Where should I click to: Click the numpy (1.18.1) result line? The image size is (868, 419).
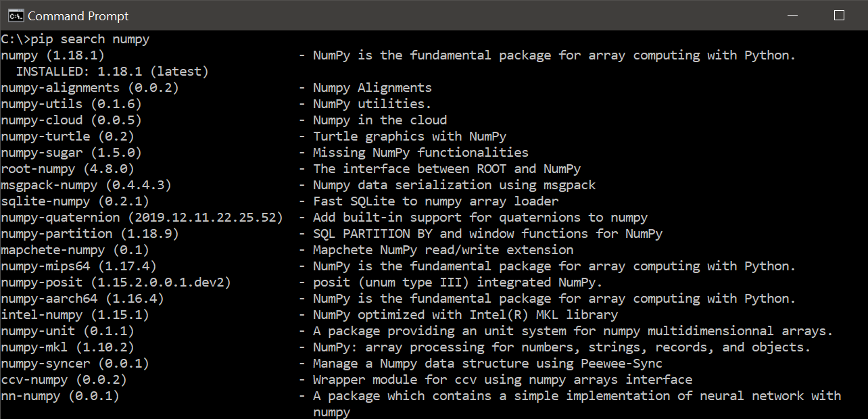click(398, 55)
